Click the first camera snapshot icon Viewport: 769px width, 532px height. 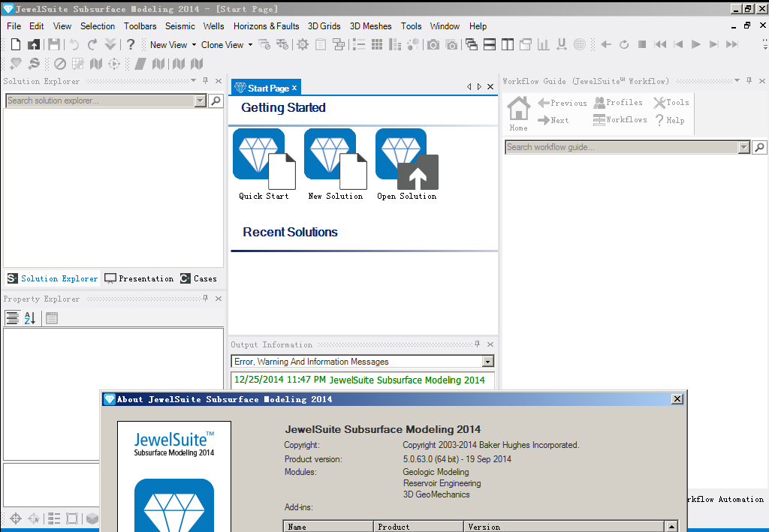[x=433, y=44]
